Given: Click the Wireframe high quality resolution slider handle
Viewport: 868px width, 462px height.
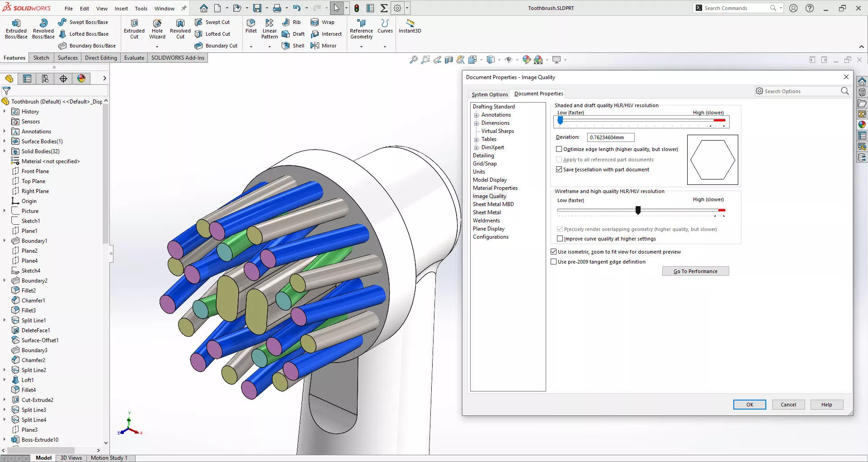Looking at the screenshot, I should pos(638,210).
